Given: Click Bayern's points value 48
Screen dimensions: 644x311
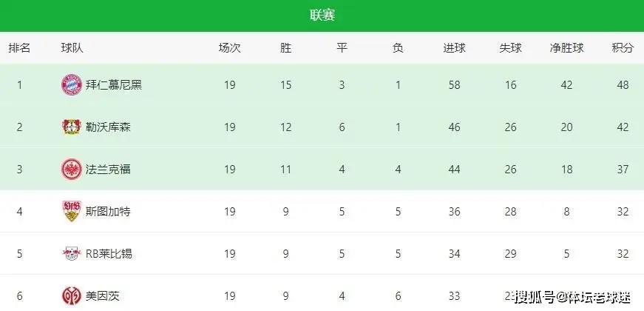Looking at the screenshot, I should [x=623, y=84].
